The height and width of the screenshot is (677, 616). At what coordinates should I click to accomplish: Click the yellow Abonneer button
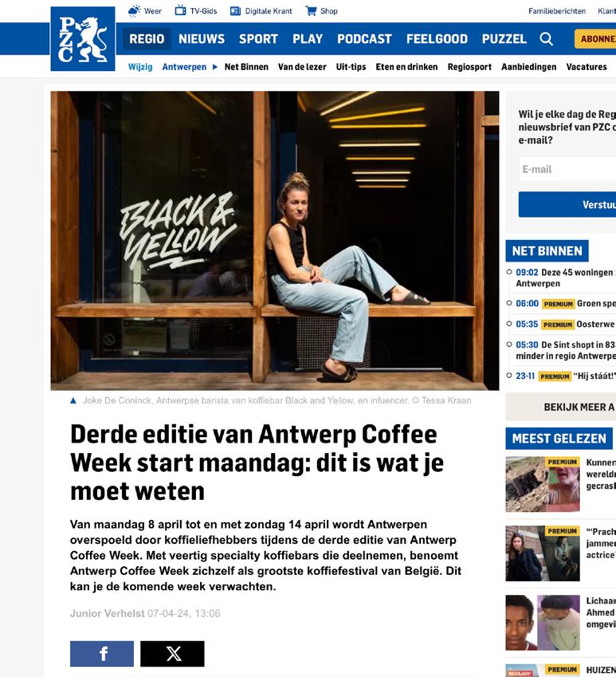595,39
